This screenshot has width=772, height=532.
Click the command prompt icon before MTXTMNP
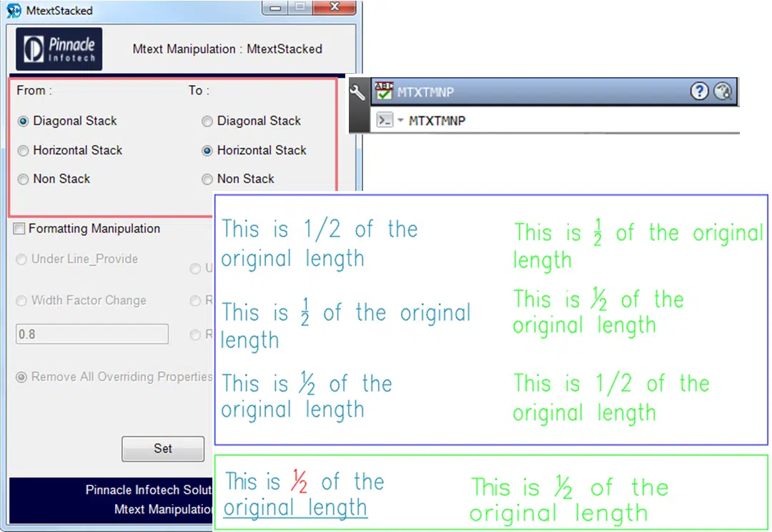[385, 120]
